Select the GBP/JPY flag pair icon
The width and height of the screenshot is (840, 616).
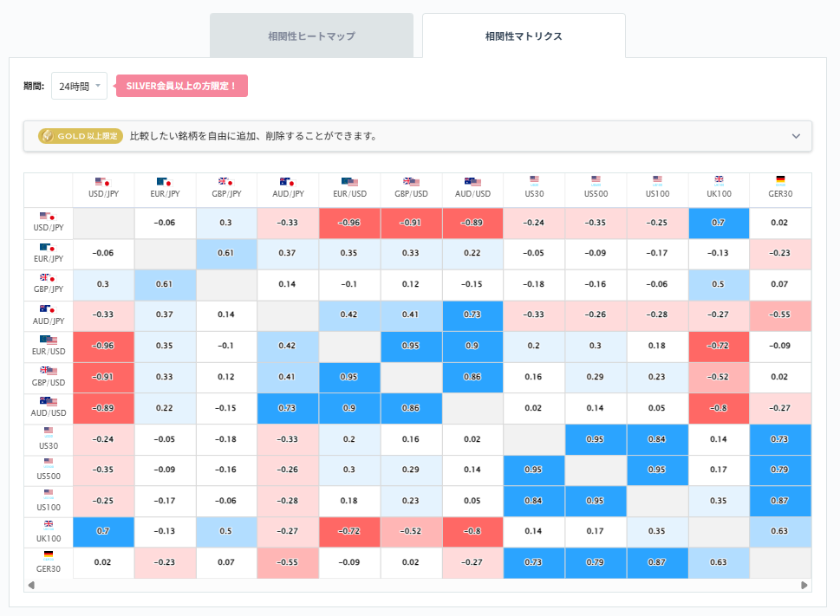click(x=48, y=279)
